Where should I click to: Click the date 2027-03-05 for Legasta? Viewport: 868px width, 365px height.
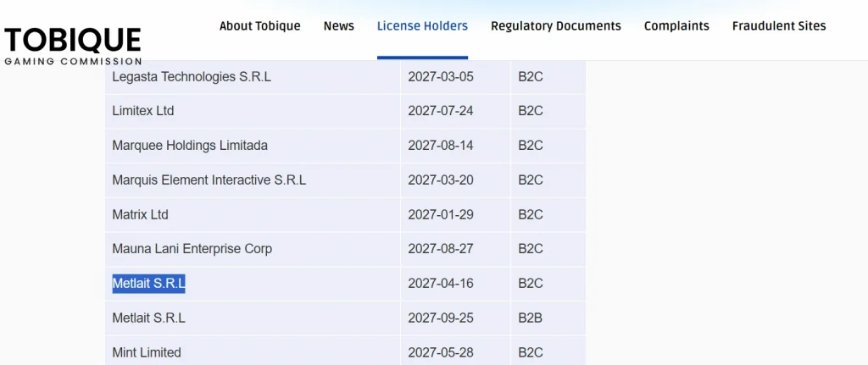(441, 76)
